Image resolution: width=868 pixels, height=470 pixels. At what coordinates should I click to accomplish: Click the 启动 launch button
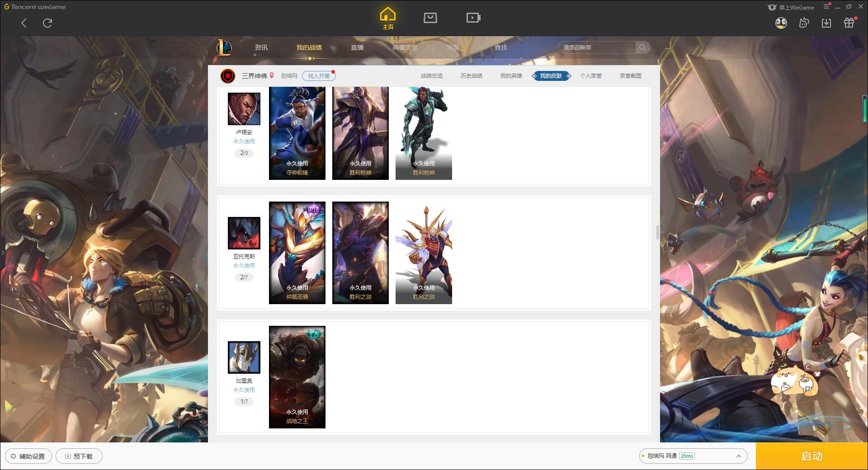[x=811, y=456]
